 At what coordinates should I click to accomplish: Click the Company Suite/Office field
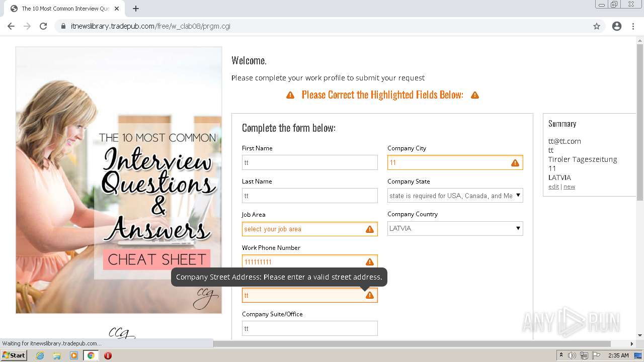[309, 328]
